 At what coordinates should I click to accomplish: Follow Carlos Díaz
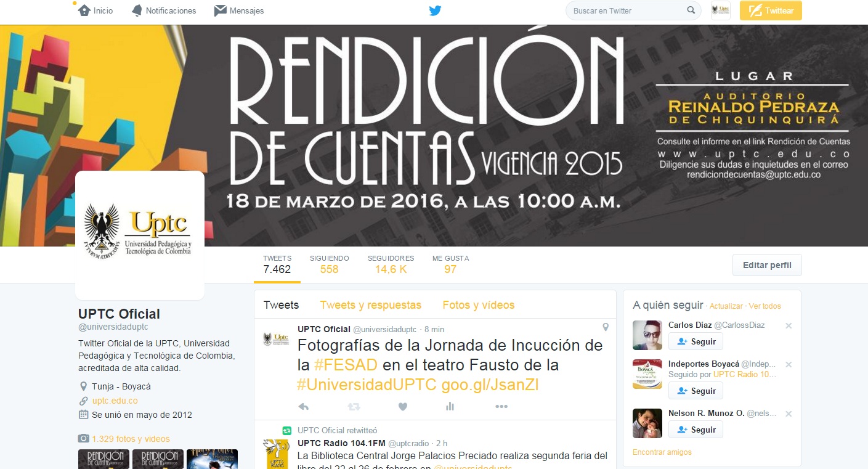696,341
